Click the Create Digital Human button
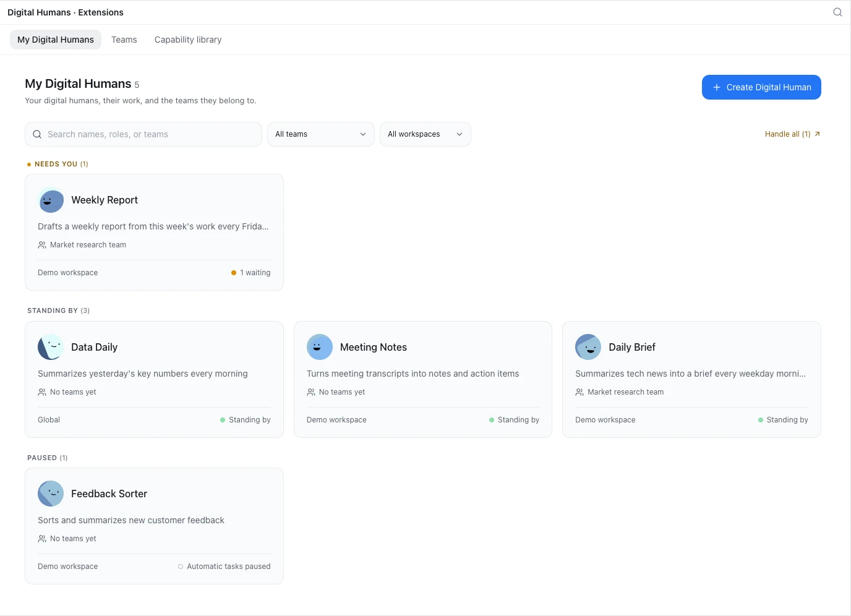The image size is (851, 616). (x=761, y=87)
